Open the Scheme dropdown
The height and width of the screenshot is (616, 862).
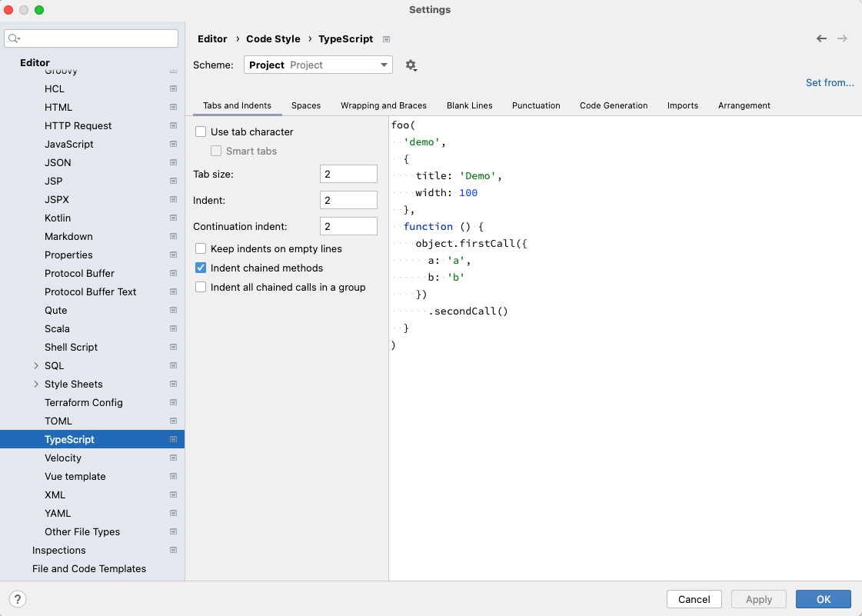point(318,65)
